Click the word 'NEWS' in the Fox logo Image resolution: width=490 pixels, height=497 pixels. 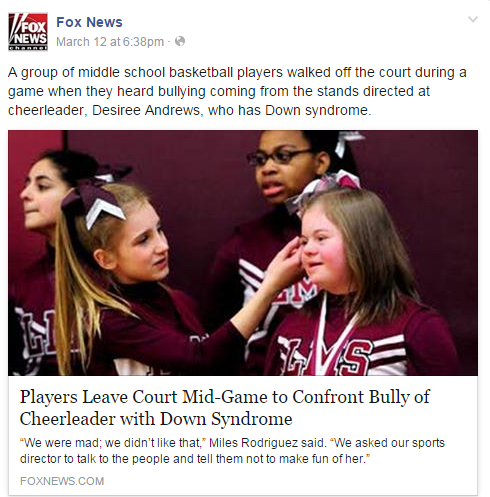coord(30,39)
